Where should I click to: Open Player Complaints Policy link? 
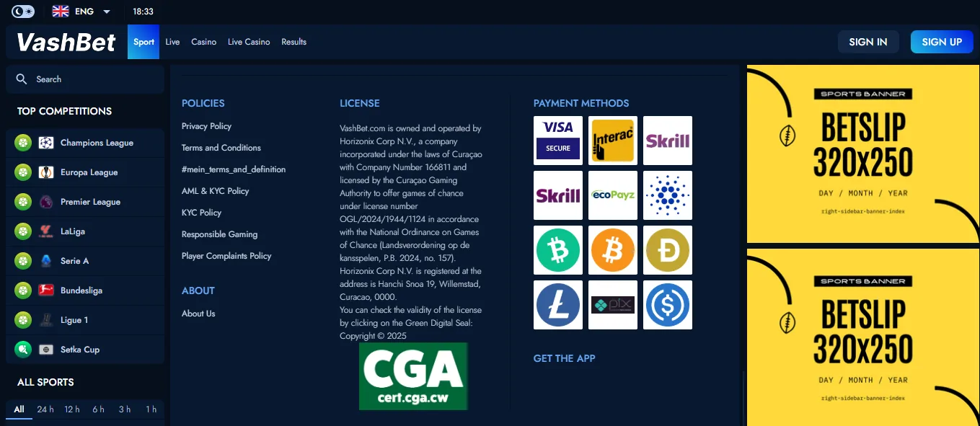226,256
